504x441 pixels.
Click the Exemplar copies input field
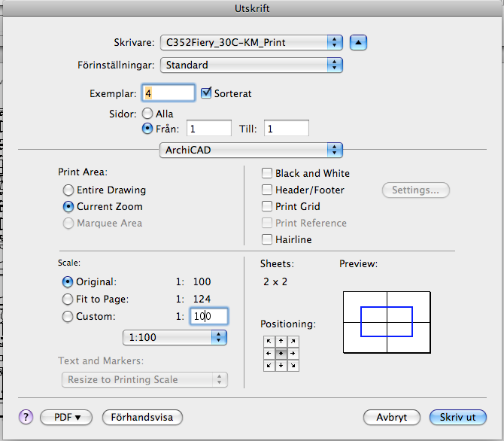tap(168, 93)
